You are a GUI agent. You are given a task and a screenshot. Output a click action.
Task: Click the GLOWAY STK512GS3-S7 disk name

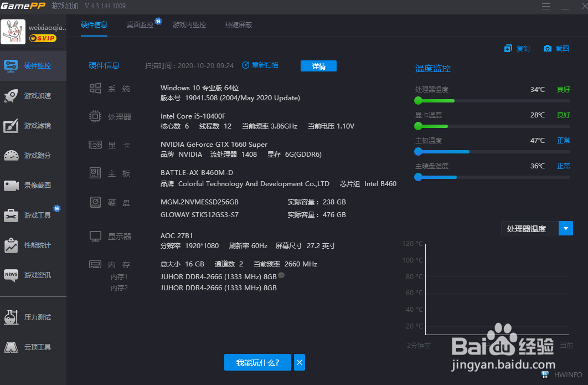(199, 214)
